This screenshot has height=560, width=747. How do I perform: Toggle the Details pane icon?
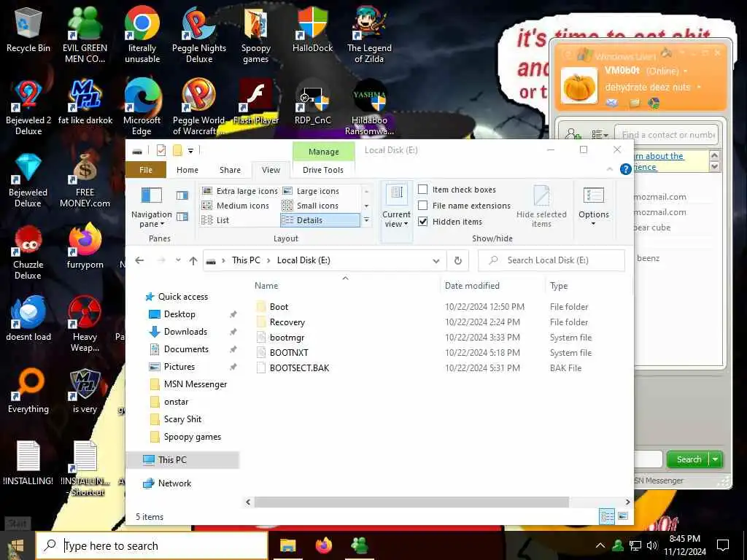[x=182, y=217]
